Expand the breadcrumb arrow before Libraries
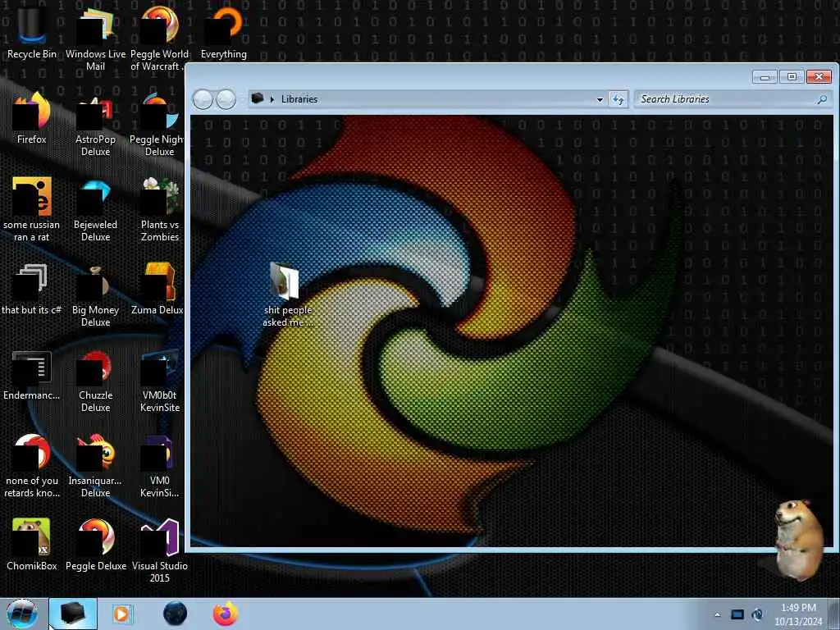The image size is (840, 630). 272,99
